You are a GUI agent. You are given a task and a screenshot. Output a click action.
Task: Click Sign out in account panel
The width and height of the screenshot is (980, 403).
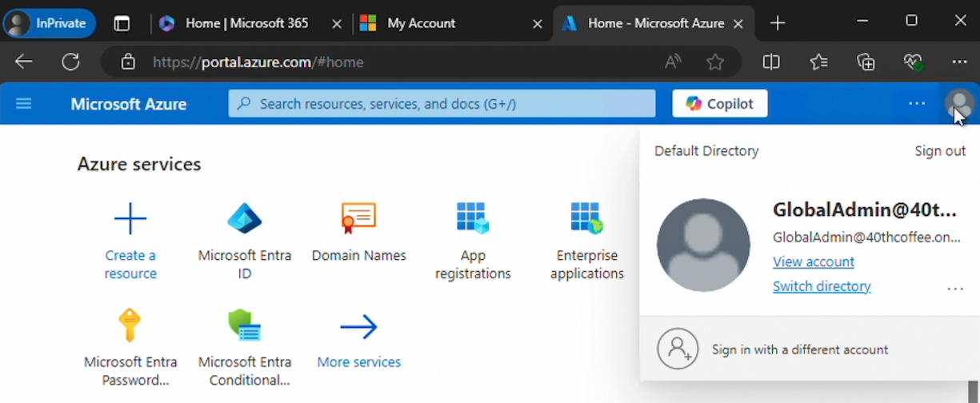(940, 151)
